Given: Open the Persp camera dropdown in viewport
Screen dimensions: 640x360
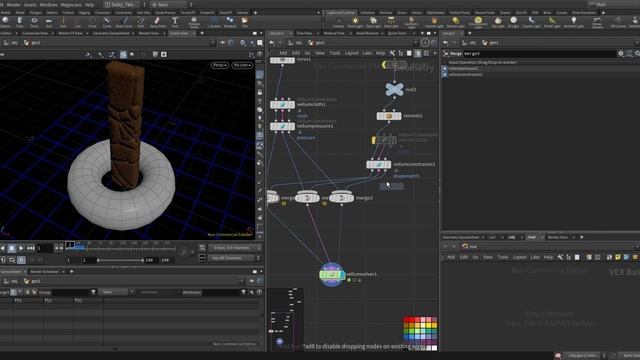Looking at the screenshot, I should click(220, 65).
